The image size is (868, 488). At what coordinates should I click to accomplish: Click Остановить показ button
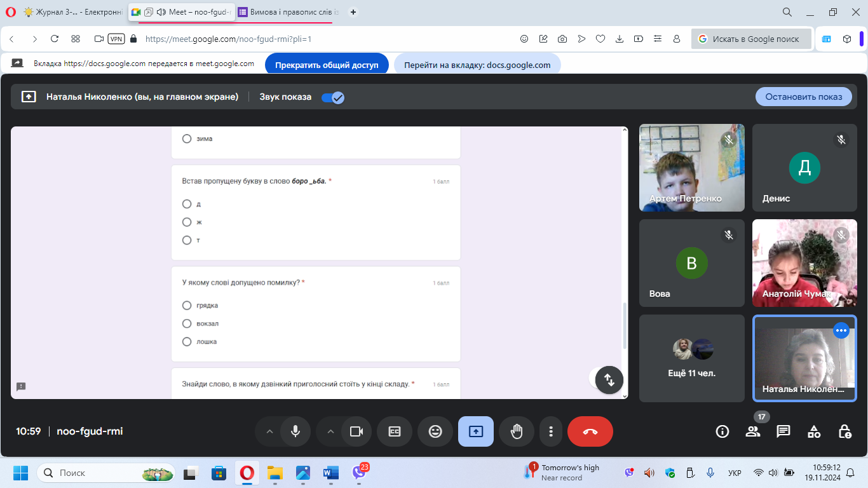tap(804, 97)
